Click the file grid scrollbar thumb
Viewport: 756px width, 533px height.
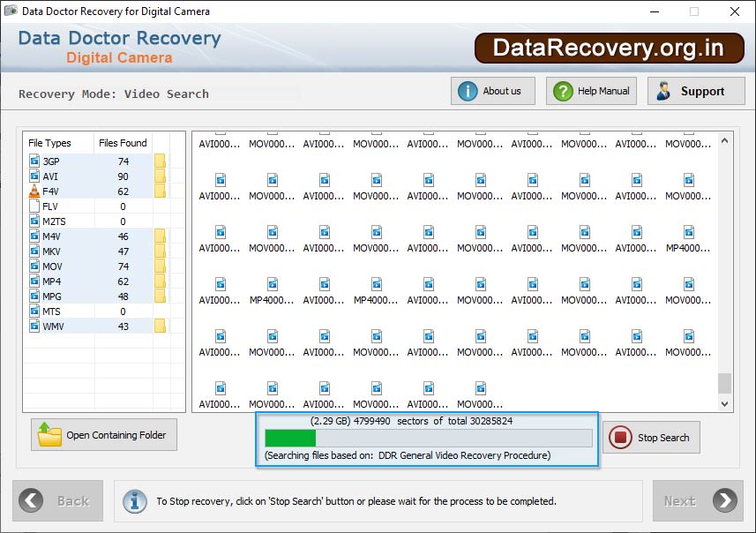(x=724, y=384)
